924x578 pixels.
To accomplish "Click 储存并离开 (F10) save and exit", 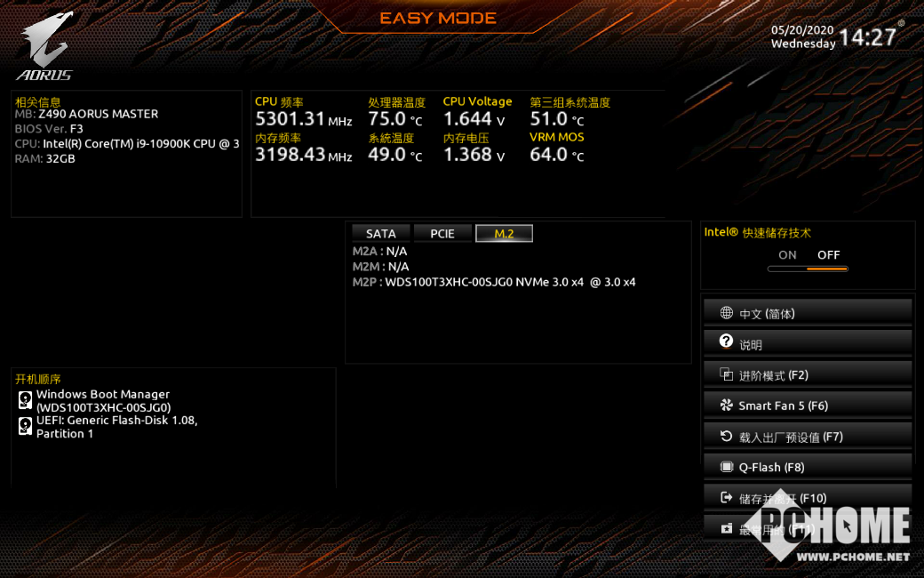I will tap(808, 498).
